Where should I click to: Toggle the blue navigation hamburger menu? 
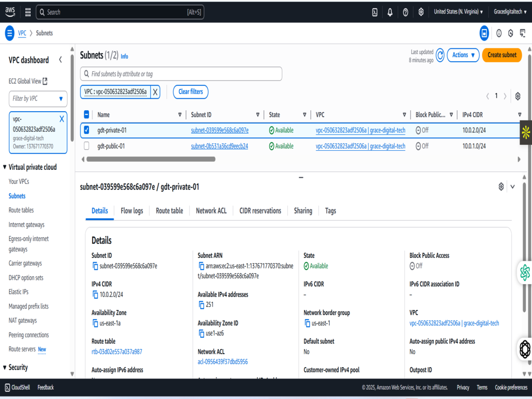(x=10, y=33)
